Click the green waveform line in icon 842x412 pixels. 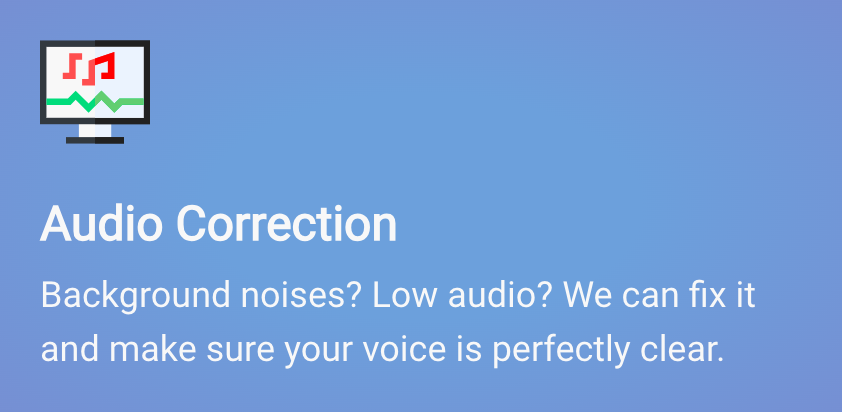(95, 101)
